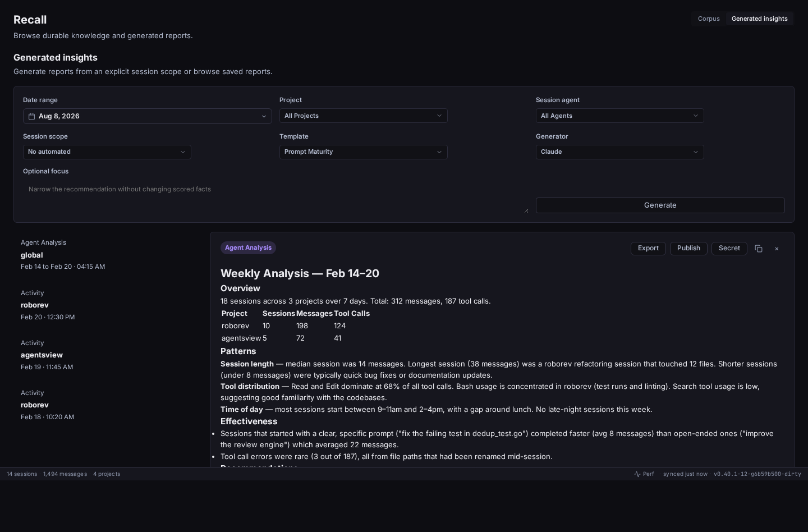The height and width of the screenshot is (532, 808).
Task: Focus the Optional focus text area
Action: [x=276, y=198]
